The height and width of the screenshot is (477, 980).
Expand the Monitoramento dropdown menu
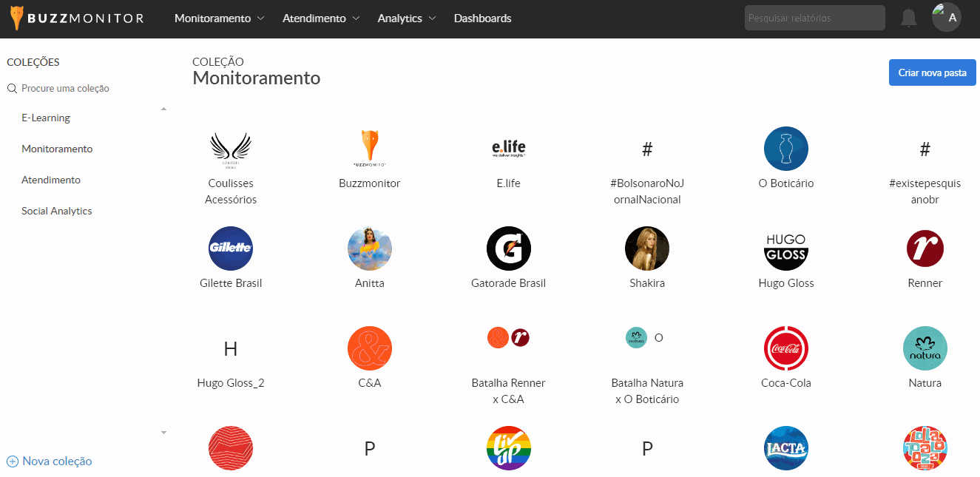point(219,18)
